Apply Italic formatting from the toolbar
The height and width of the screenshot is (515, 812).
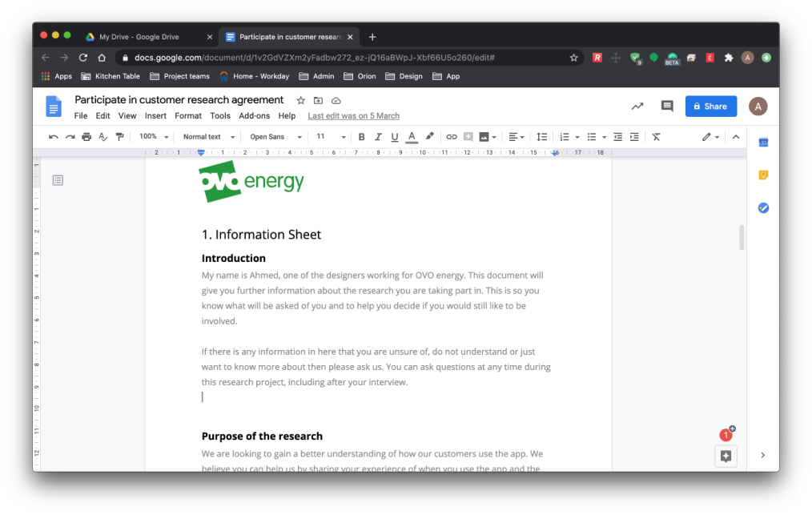(x=378, y=136)
